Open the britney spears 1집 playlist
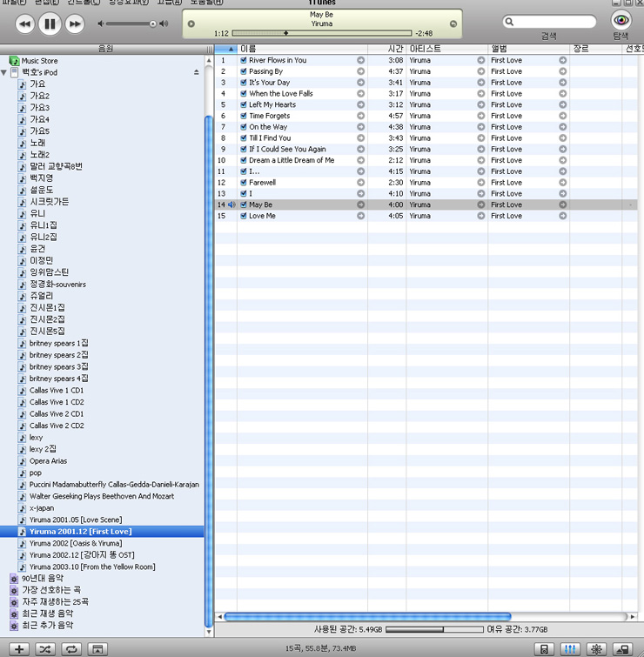The height and width of the screenshot is (657, 644). point(58,343)
